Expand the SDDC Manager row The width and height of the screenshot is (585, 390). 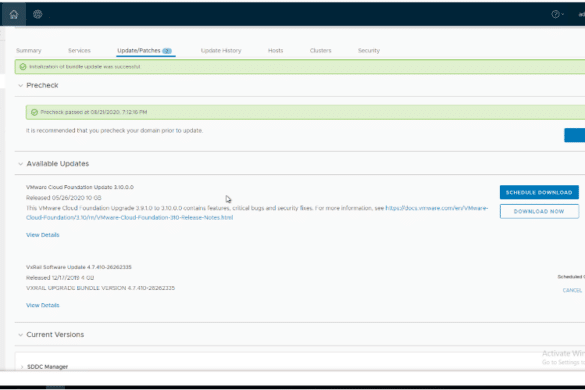[22, 367]
